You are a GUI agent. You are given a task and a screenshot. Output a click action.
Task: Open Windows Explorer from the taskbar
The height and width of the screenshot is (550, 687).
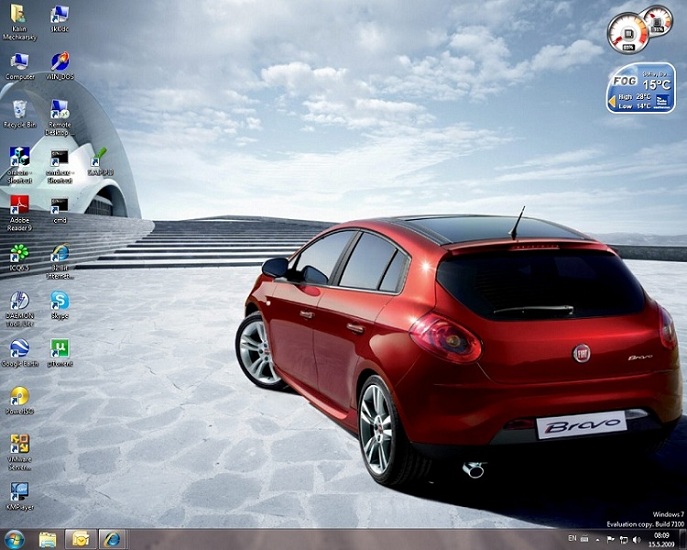[47, 539]
